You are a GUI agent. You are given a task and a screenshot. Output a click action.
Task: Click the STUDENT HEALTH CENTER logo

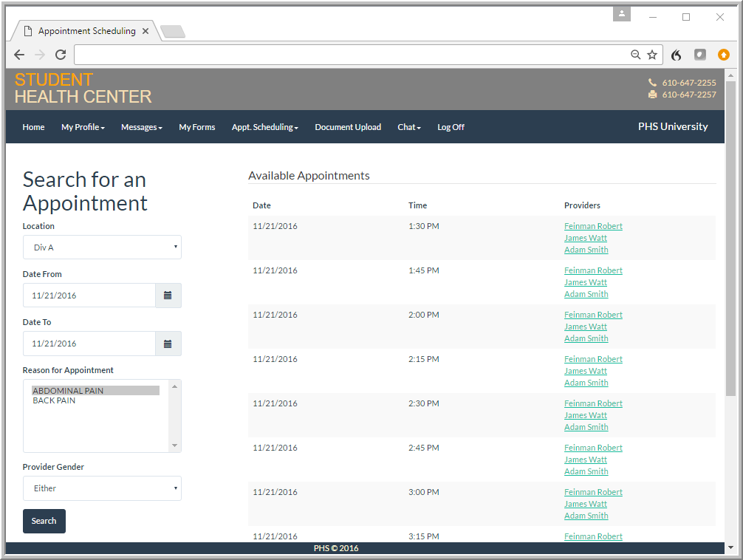point(83,88)
